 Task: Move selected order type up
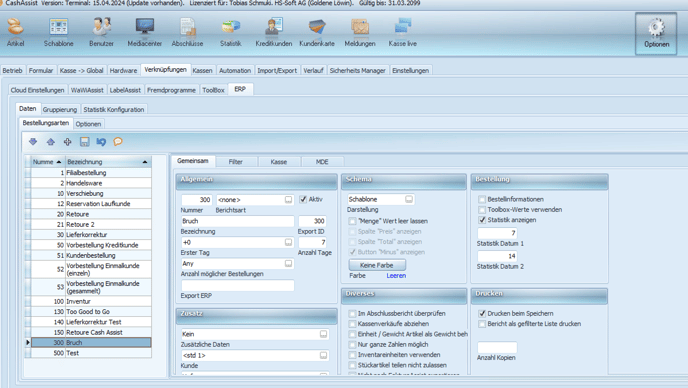[50, 142]
